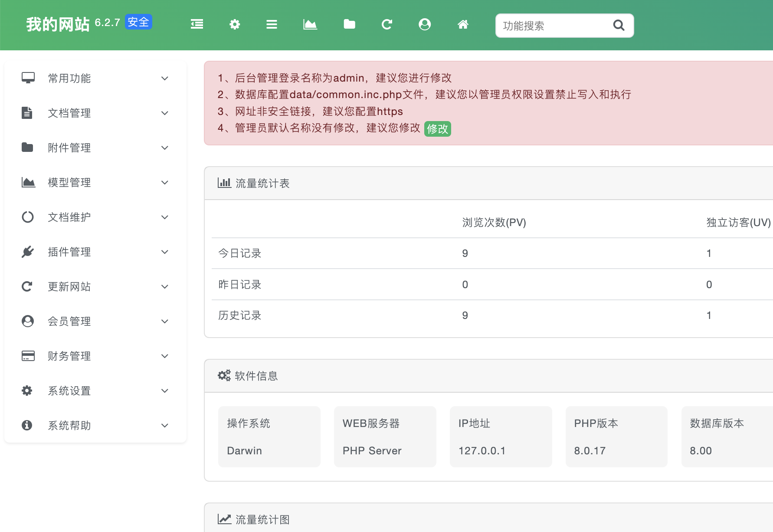Click the 流量统计表 panel title
The width and height of the screenshot is (773, 532).
pyautogui.click(x=262, y=184)
